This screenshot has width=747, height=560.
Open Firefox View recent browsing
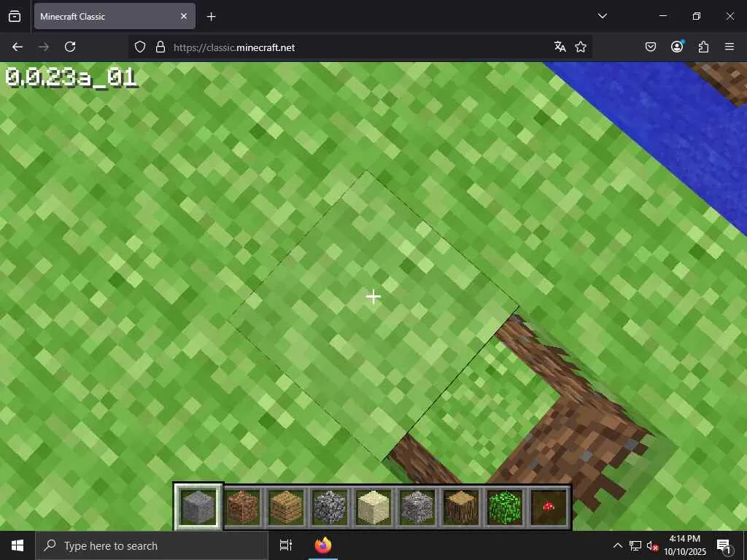(x=15, y=16)
